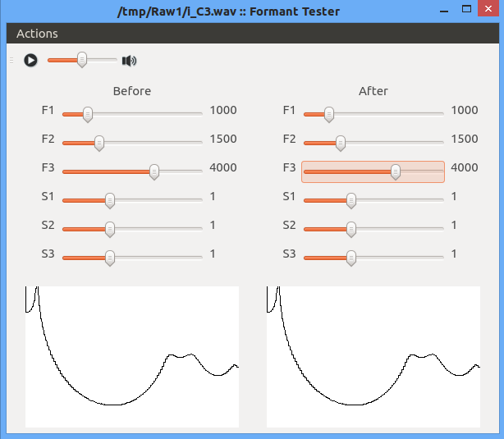This screenshot has height=439, width=504.
Task: Click the Before S1 slider handle
Action: tap(110, 200)
